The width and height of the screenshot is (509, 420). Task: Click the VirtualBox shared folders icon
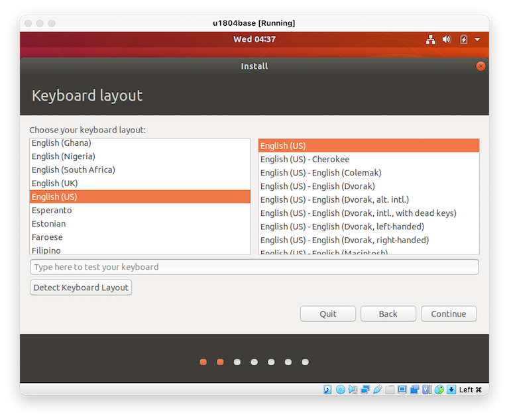tap(390, 389)
